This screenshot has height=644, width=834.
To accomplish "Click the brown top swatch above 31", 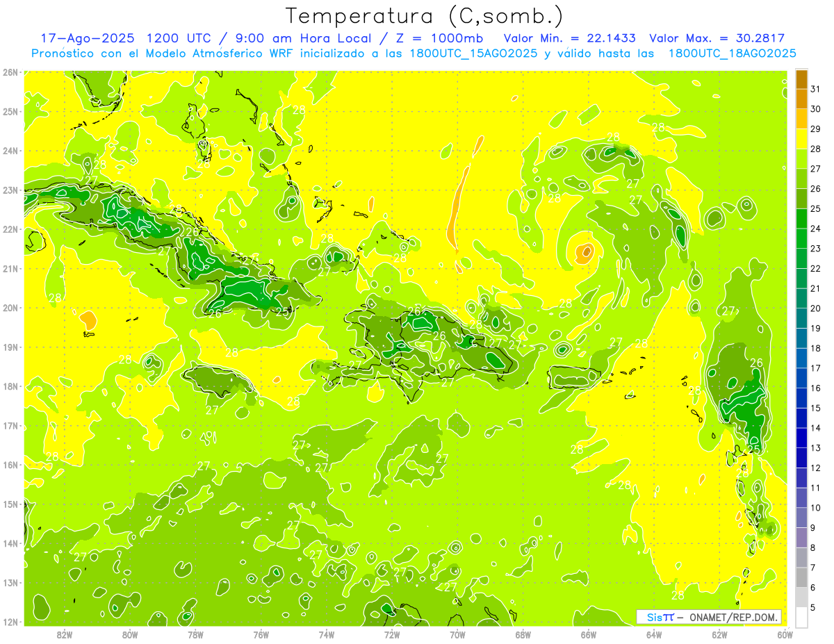I will click(x=801, y=80).
